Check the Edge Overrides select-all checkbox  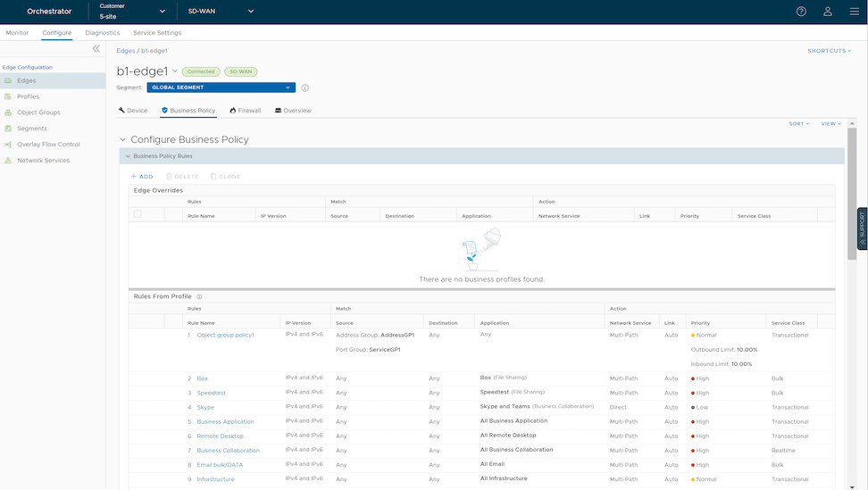[137, 215]
